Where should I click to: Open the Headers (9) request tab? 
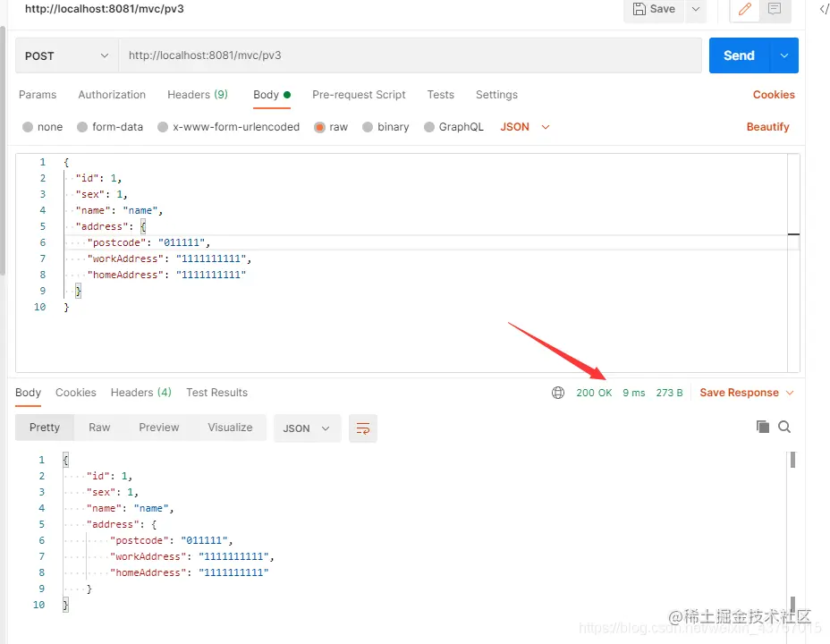click(x=198, y=95)
